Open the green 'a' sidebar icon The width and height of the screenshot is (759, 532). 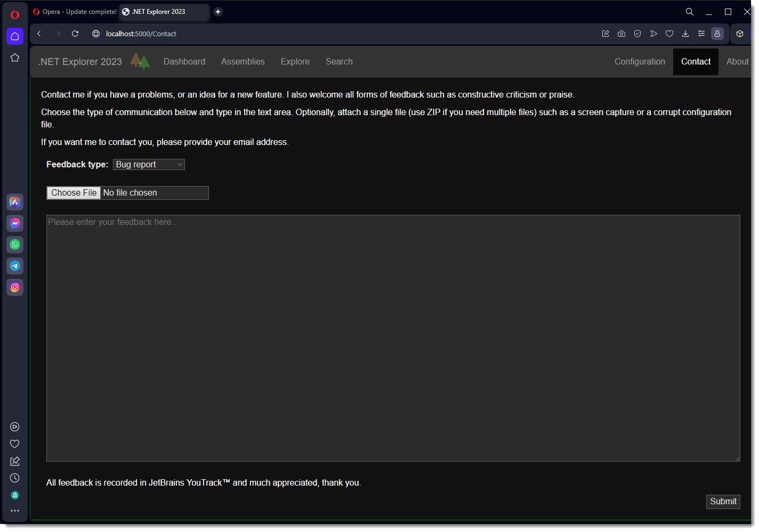(15, 495)
